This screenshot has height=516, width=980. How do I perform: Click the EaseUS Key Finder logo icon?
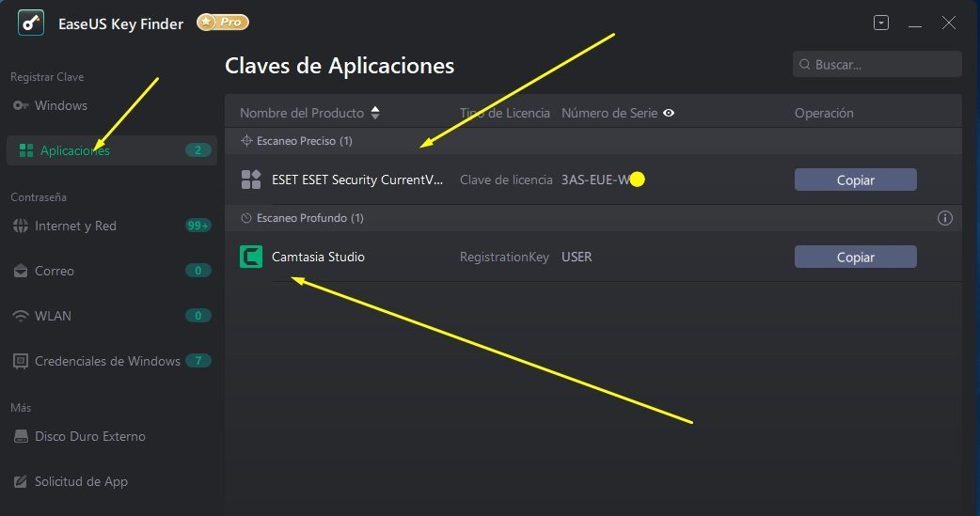pyautogui.click(x=31, y=23)
